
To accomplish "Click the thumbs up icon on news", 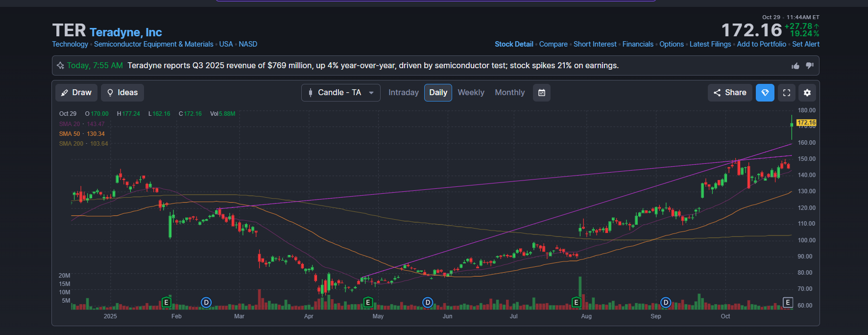I will [x=795, y=66].
